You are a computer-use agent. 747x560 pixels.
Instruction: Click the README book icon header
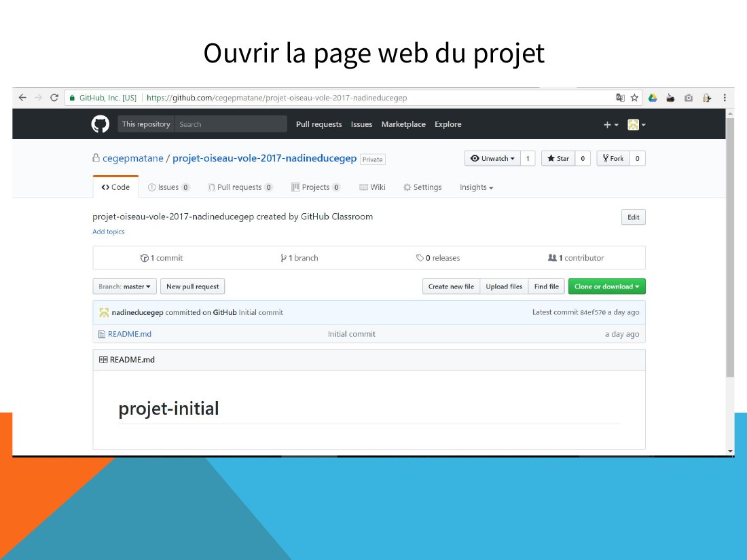pyautogui.click(x=103, y=360)
